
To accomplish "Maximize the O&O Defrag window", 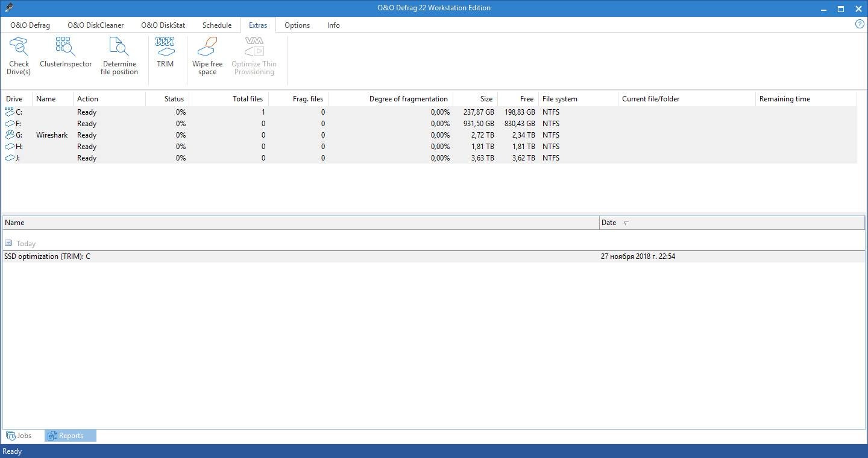I will (x=841, y=8).
